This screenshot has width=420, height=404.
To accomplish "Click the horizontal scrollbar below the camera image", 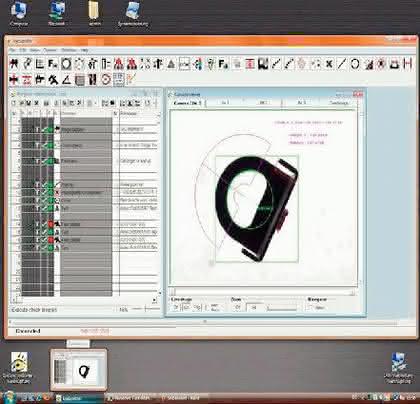I will point(262,292).
